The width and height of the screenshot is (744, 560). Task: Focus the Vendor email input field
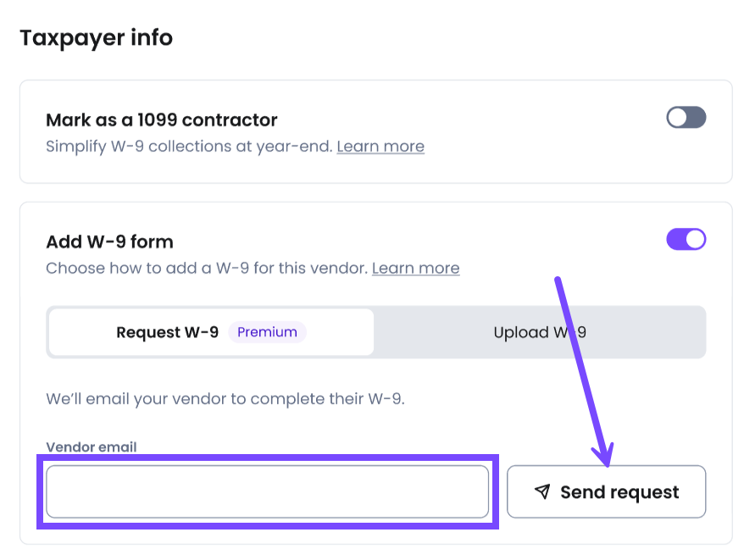tap(267, 491)
